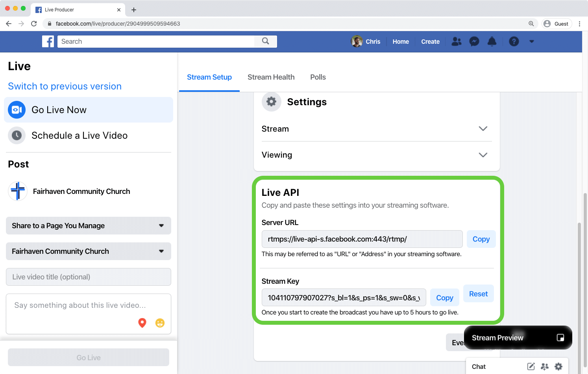Click the Facebook logo icon

tap(48, 41)
